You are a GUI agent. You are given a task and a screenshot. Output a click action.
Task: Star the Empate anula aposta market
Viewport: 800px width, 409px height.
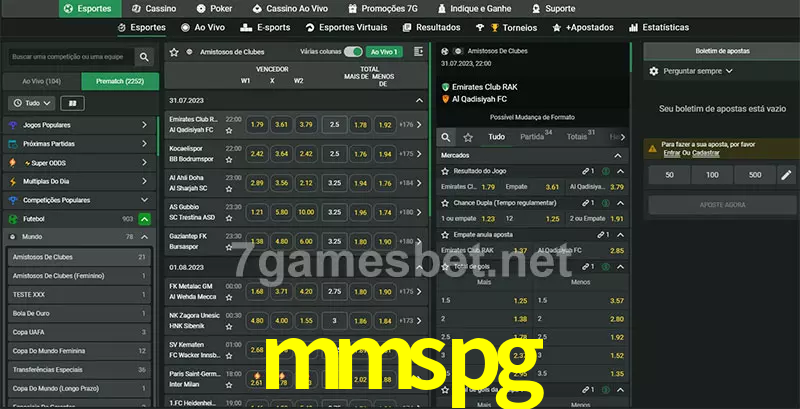(445, 235)
